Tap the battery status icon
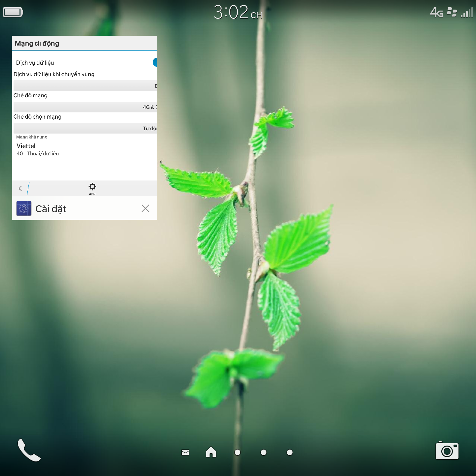This screenshot has height=476, width=476. pos(13,12)
